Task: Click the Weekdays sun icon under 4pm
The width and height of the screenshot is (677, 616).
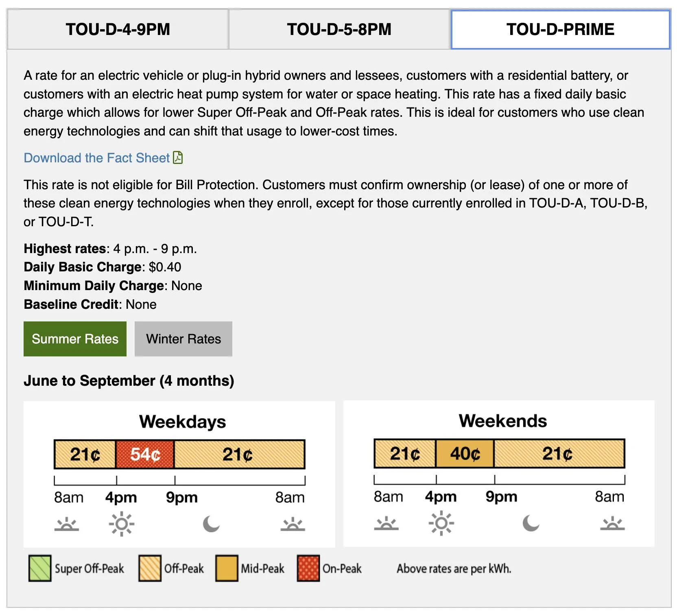Action: [122, 524]
